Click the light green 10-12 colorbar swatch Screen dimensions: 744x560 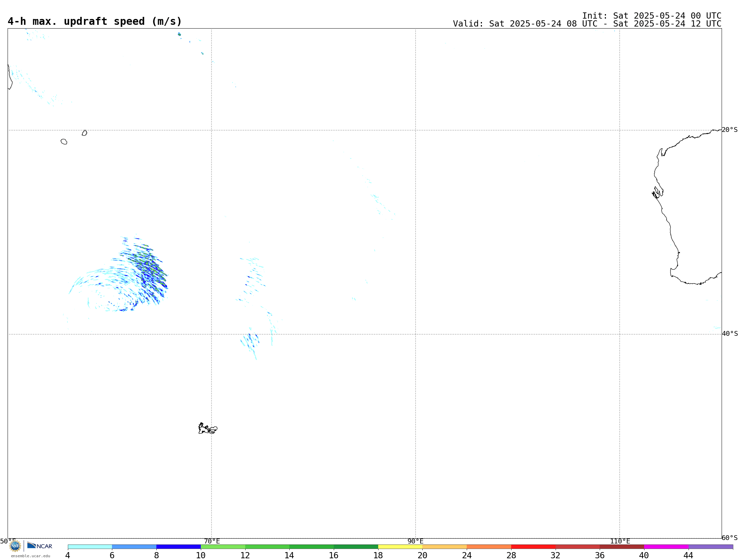(223, 547)
